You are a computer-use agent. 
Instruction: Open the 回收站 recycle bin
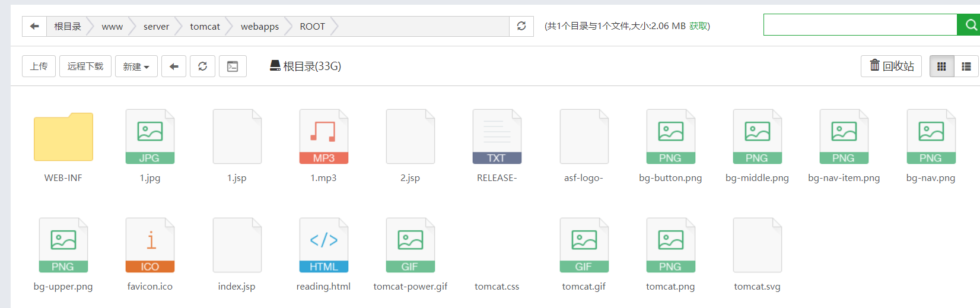tap(892, 66)
